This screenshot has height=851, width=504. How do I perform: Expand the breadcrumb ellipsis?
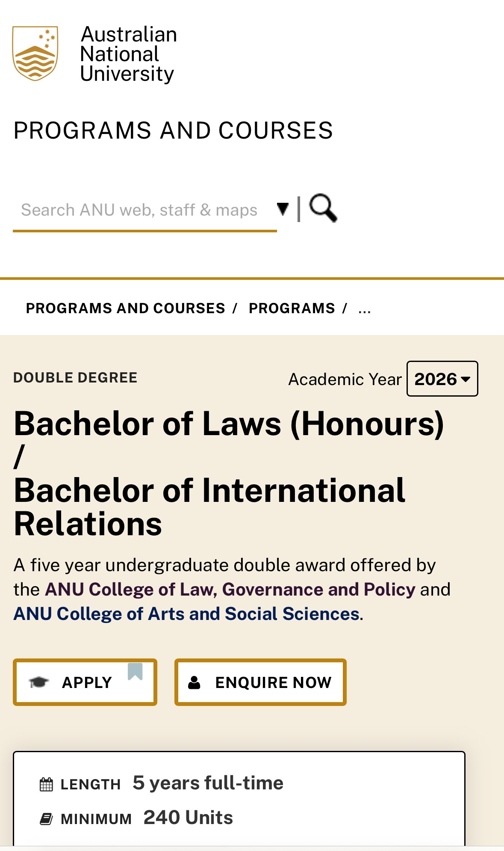[365, 308]
